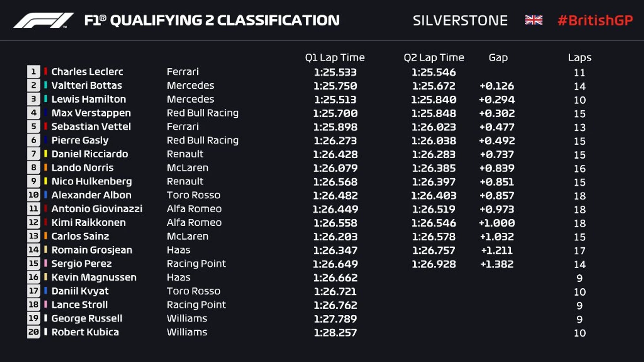Select the position 15 number box
Image resolution: width=644 pixels, height=362 pixels.
(x=34, y=264)
